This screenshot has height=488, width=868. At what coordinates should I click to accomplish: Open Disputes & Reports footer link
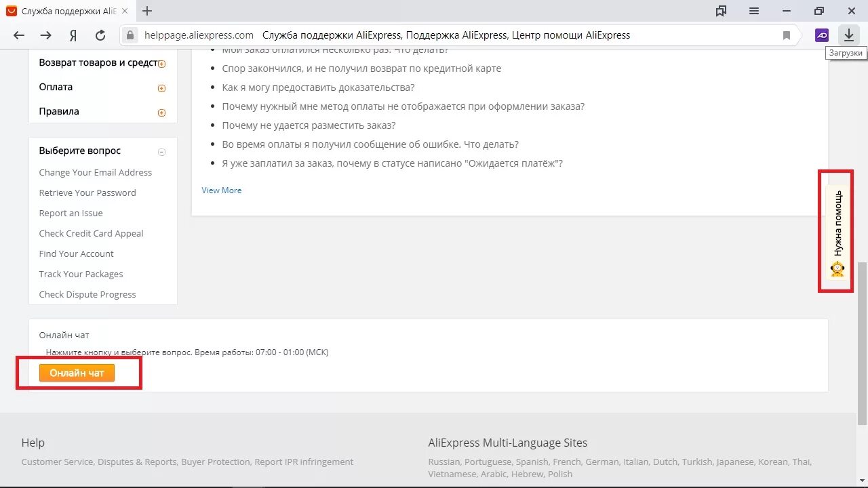coord(137,462)
